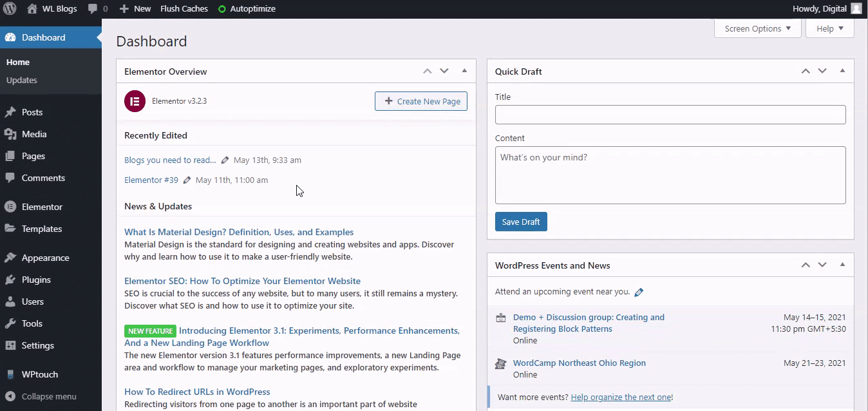This screenshot has width=868, height=411.
Task: Move Quick Draft widget down
Action: [x=822, y=71]
